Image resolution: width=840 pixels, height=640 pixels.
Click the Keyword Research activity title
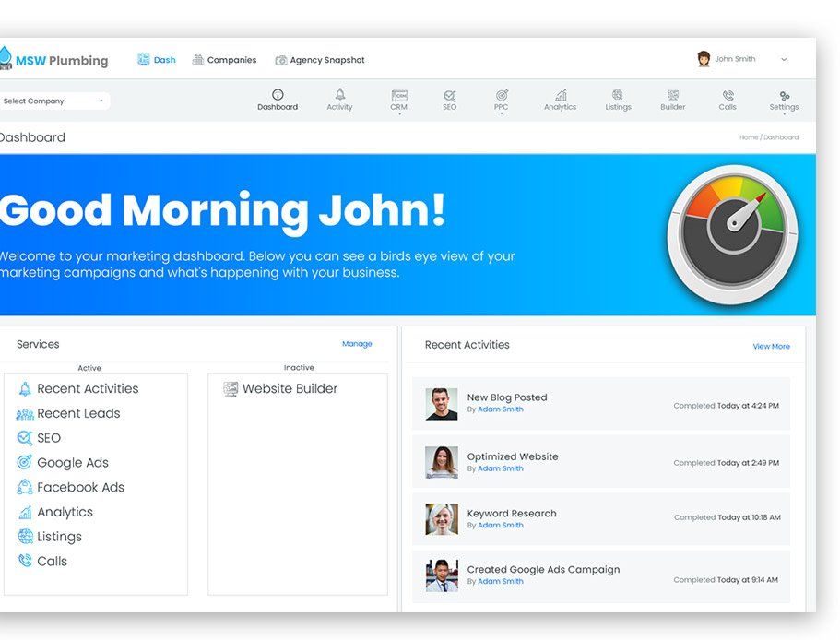[512, 514]
